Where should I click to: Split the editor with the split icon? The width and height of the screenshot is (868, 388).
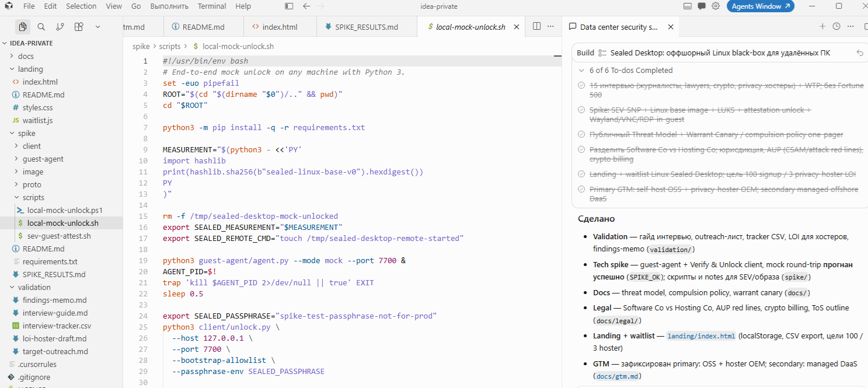536,27
